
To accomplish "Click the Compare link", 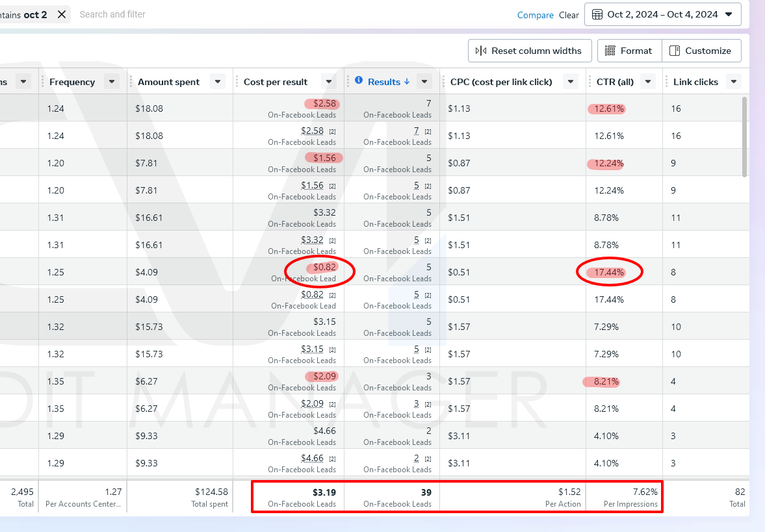I will (x=535, y=15).
